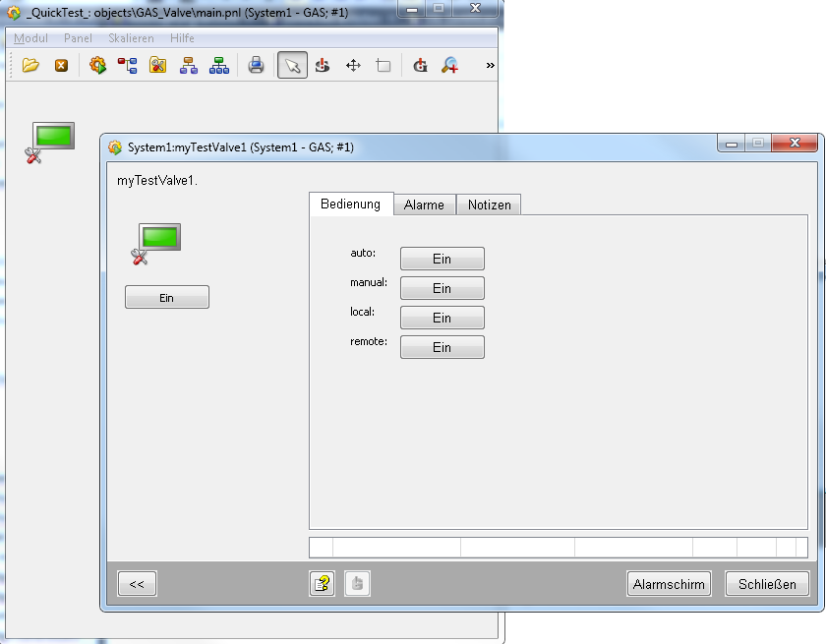Click the valve symbol in the dialog
This screenshot has width=826, height=644.
point(156,242)
